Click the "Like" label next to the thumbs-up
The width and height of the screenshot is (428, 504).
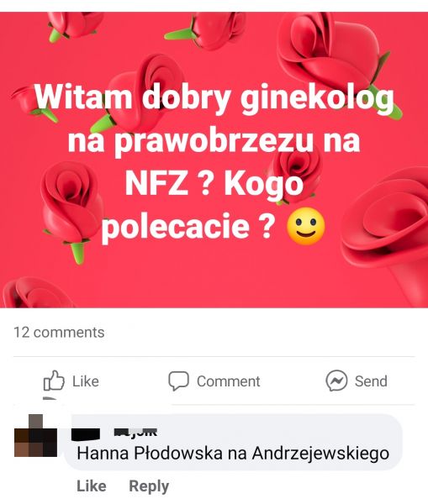[85, 381]
